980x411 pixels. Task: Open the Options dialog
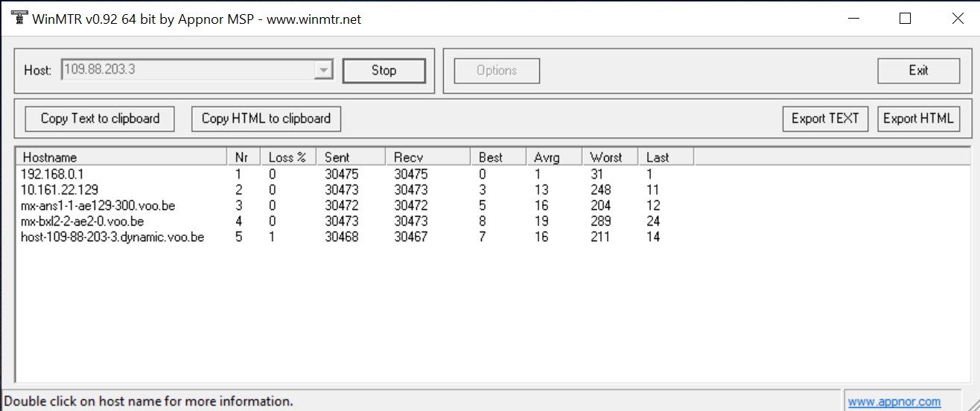tap(497, 71)
